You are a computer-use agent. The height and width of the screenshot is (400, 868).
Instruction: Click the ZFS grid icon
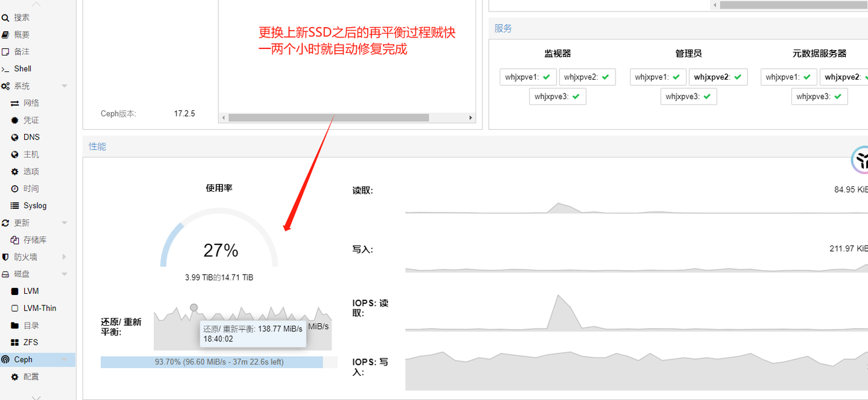(x=15, y=343)
